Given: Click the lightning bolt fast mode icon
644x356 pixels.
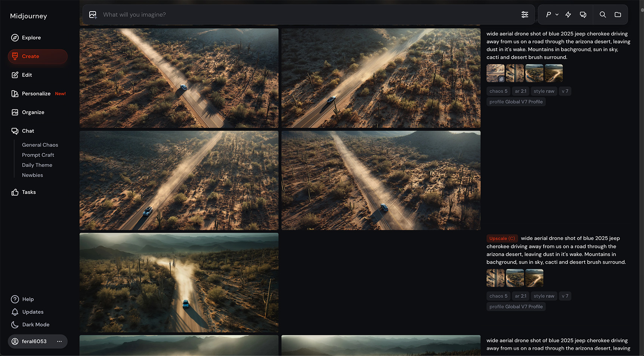Looking at the screenshot, I should 568,15.
